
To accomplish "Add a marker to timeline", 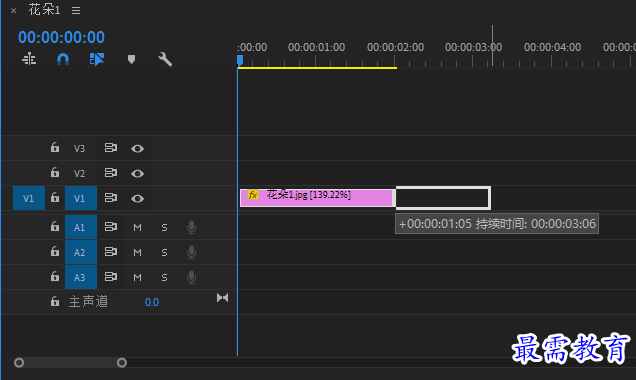I will point(131,59).
